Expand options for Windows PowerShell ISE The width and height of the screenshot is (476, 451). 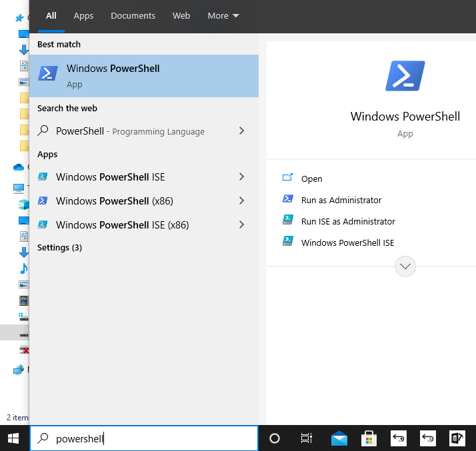tap(241, 177)
